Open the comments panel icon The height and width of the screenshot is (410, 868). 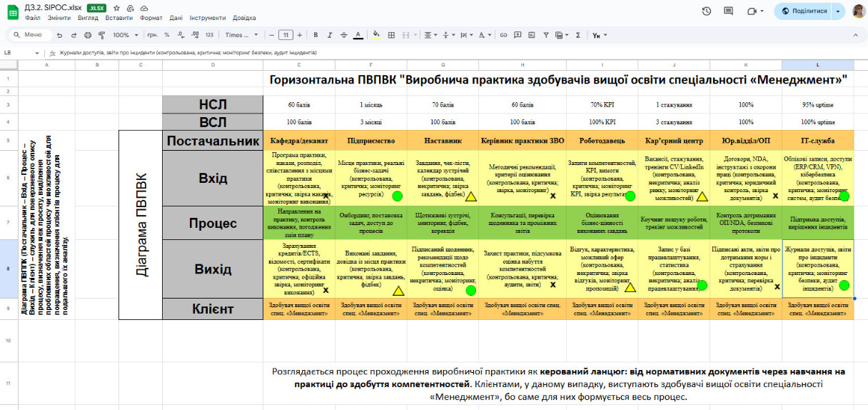coord(729,11)
